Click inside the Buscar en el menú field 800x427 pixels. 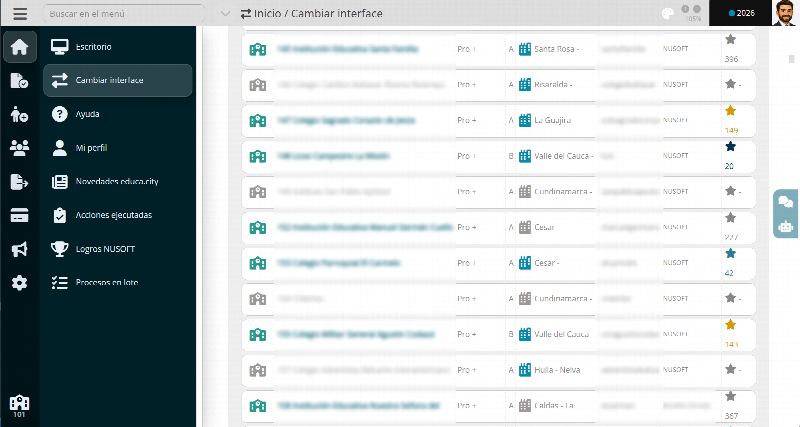(x=123, y=14)
